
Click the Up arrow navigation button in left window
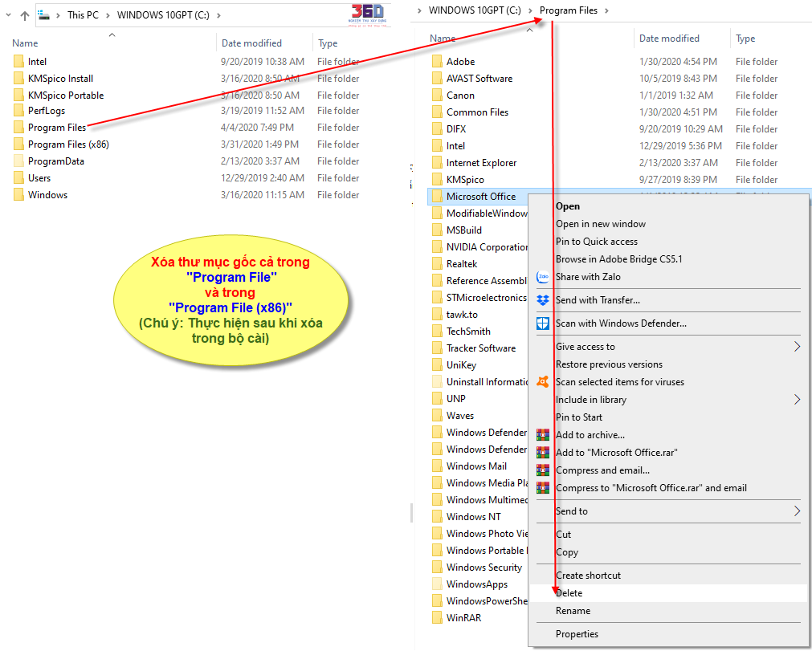[x=24, y=15]
